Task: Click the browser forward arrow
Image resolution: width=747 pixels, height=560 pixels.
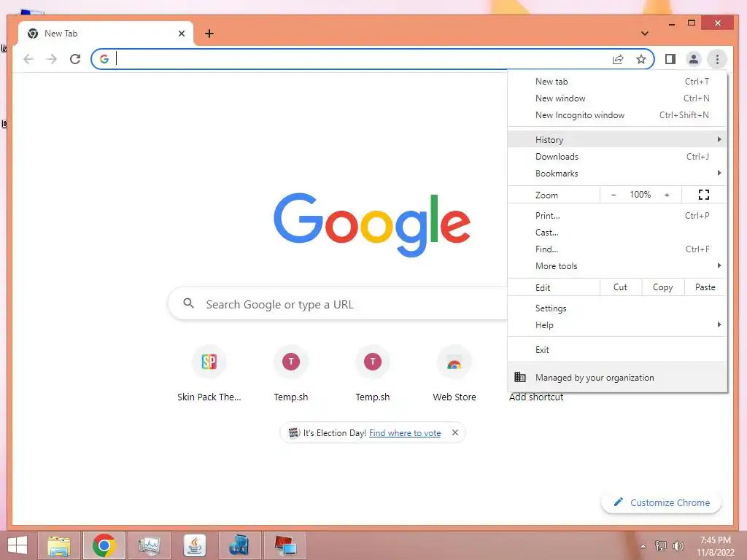Action: [52, 59]
